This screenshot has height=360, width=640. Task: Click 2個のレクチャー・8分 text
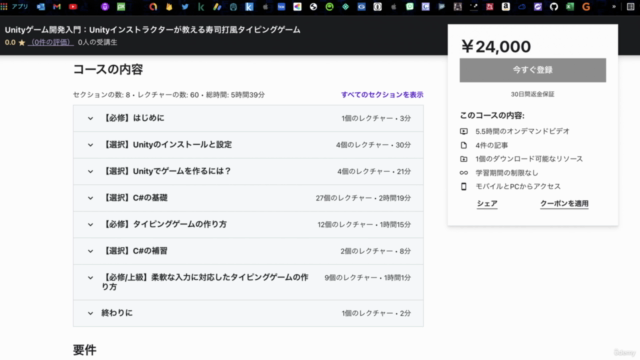376,251
